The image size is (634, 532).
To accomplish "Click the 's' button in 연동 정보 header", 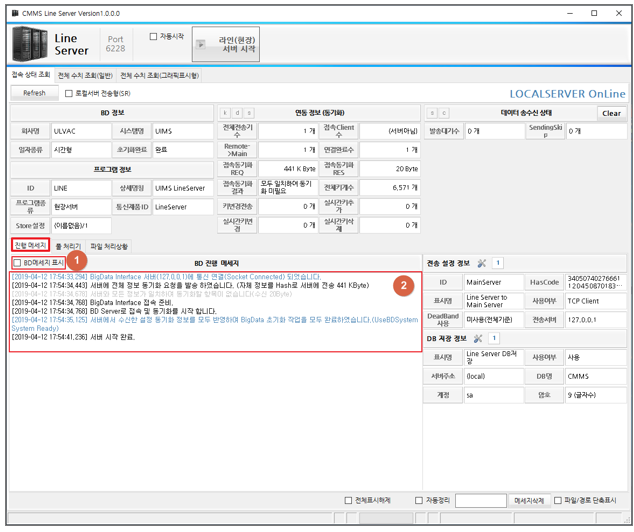I will tap(249, 113).
